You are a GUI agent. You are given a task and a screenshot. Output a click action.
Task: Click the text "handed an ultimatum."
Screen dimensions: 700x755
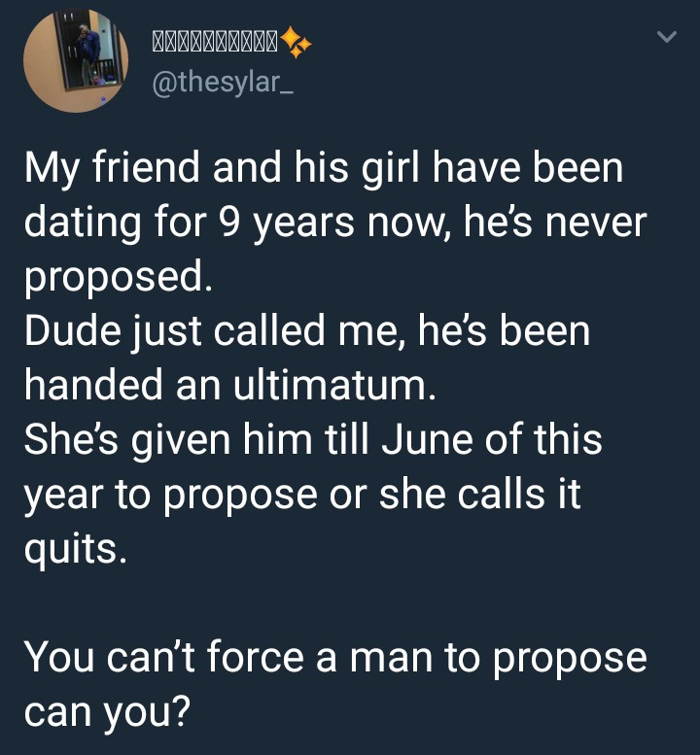(226, 386)
